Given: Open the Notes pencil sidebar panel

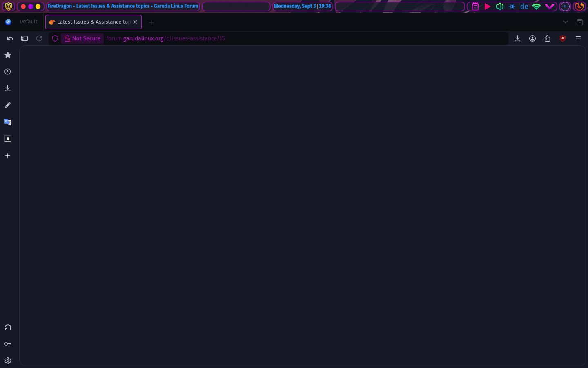Looking at the screenshot, I should tap(8, 105).
